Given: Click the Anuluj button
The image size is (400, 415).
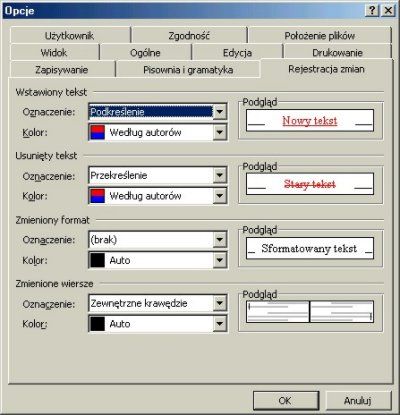Looking at the screenshot, I should [358, 400].
